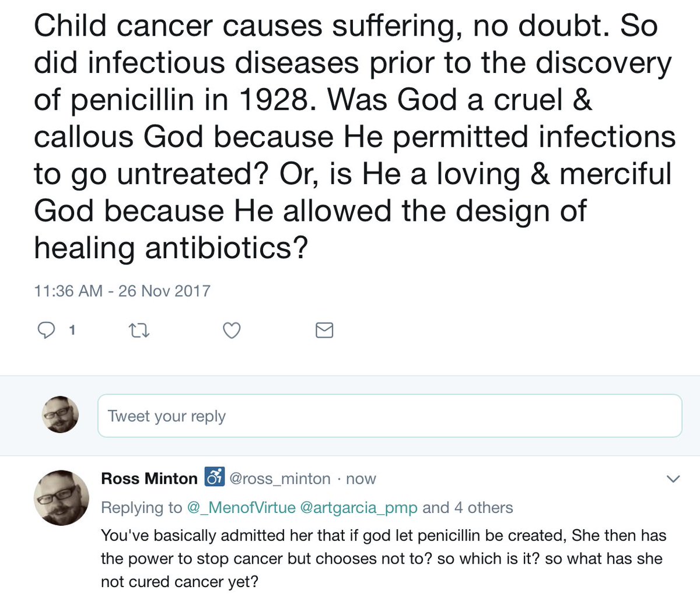Open the @ross_minton handle
This screenshot has width=700, height=601.
pyautogui.click(x=279, y=479)
